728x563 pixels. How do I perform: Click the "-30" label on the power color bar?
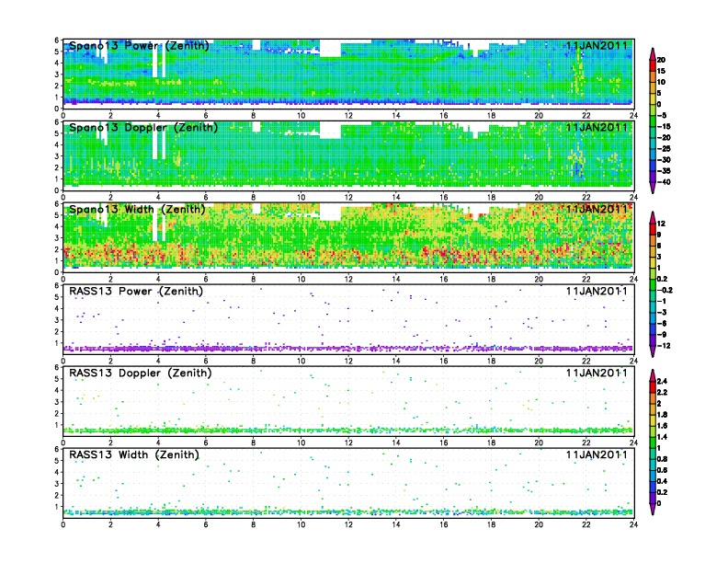click(664, 160)
